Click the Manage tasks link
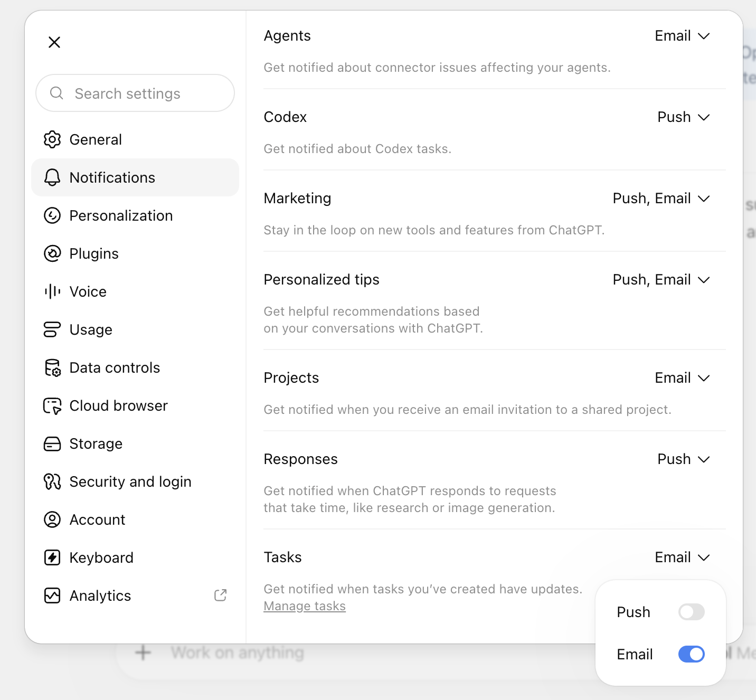756x700 pixels. (x=305, y=606)
